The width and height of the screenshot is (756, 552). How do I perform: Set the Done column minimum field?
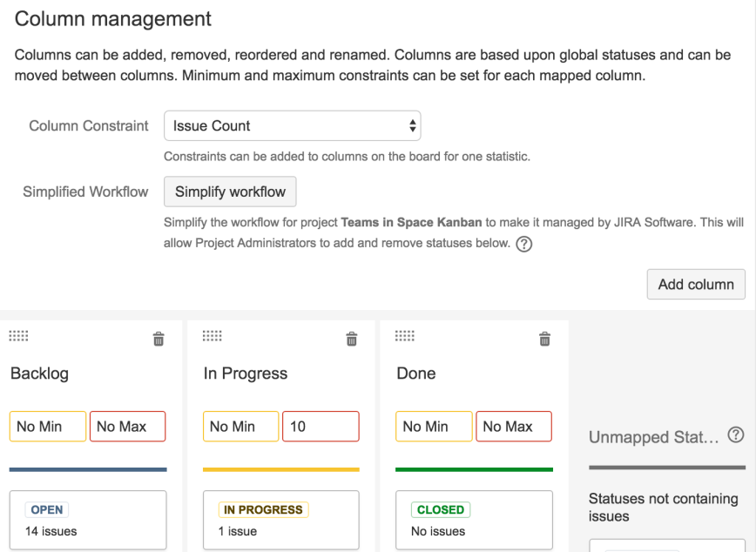point(435,427)
